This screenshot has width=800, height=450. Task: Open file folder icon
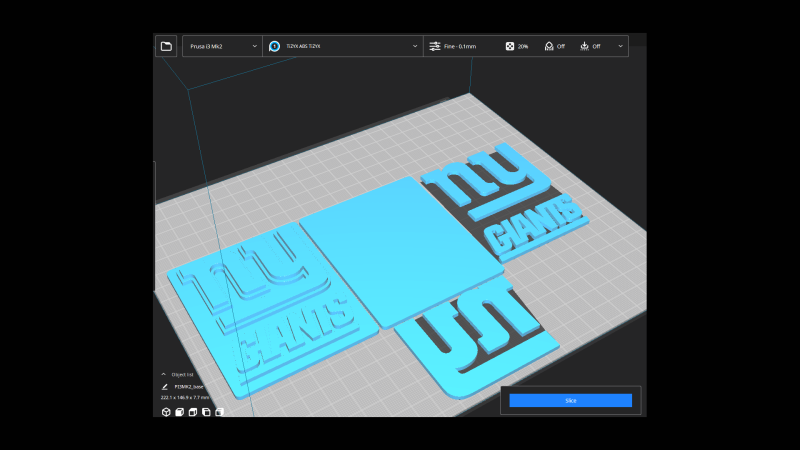pyautogui.click(x=166, y=46)
